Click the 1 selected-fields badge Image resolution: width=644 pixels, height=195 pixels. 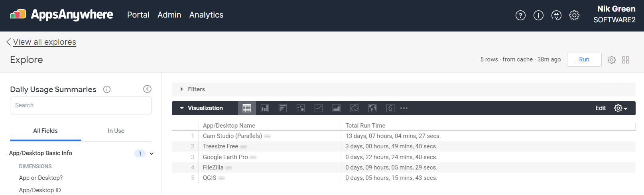(140, 154)
